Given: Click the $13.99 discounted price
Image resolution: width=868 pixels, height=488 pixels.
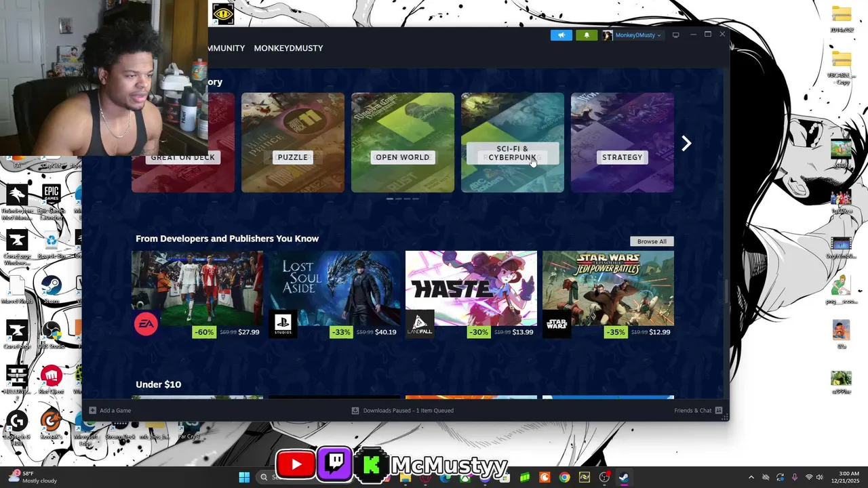Looking at the screenshot, I should 523,332.
